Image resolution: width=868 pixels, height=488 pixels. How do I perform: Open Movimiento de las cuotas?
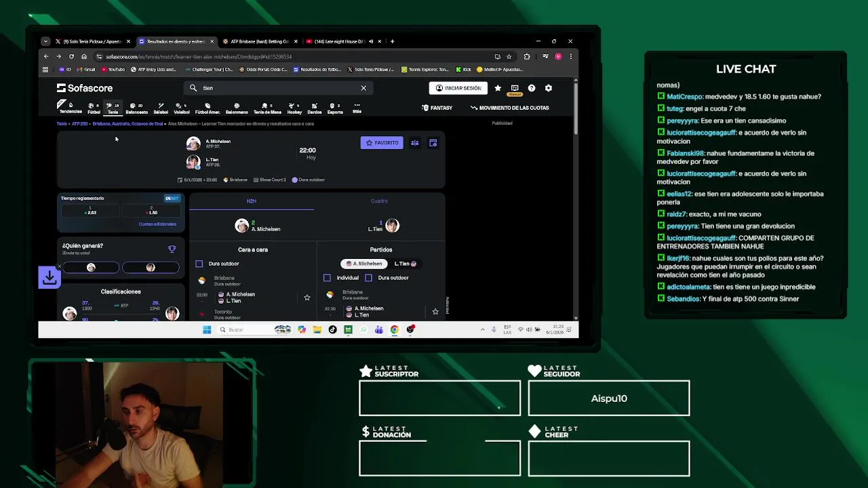(x=509, y=108)
